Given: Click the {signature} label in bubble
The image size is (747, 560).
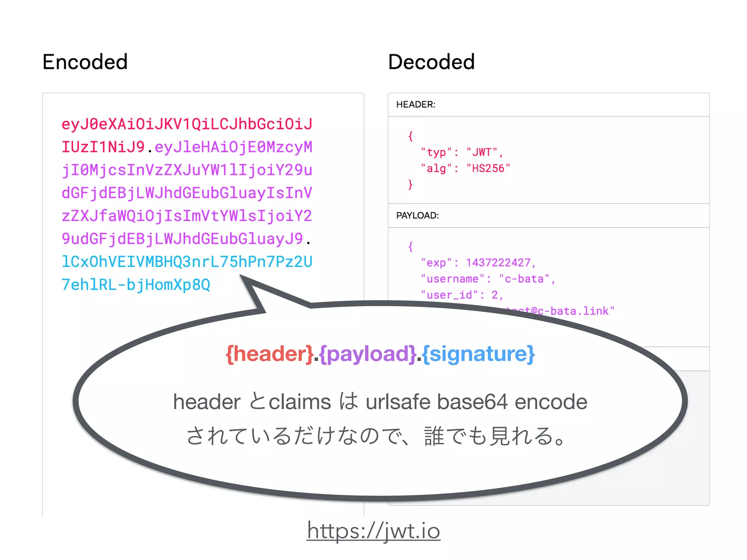Looking at the screenshot, I should point(478,354).
